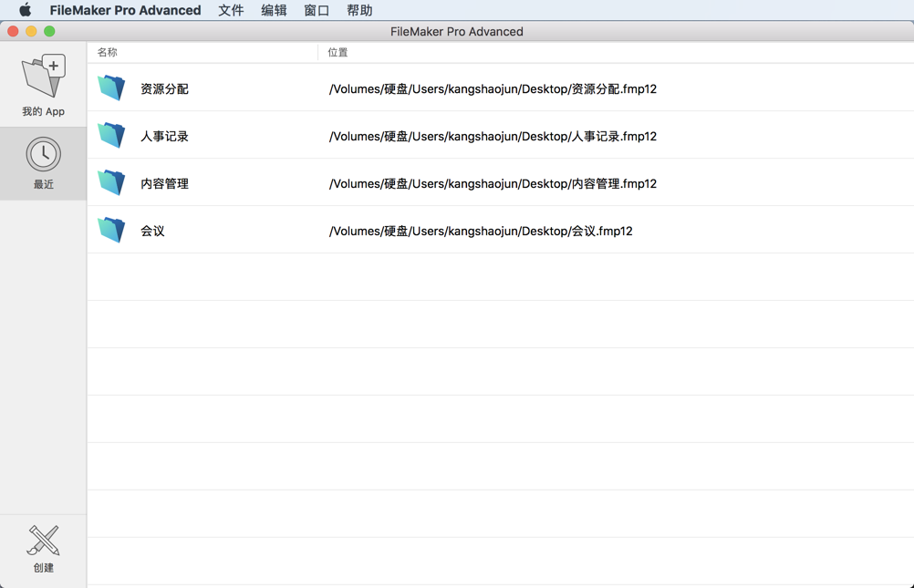Zoom the window with the green button
The width and height of the screenshot is (914, 588).
[49, 32]
